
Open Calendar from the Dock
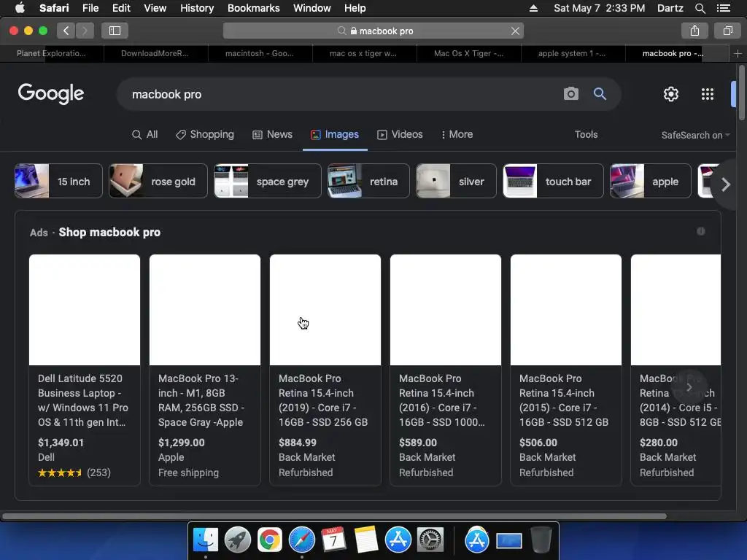pos(333,540)
